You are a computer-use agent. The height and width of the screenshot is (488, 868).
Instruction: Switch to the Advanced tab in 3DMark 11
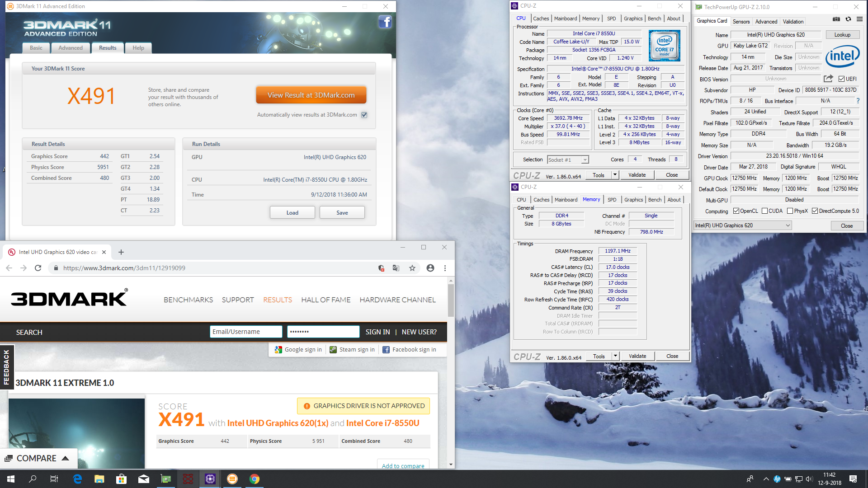71,48
